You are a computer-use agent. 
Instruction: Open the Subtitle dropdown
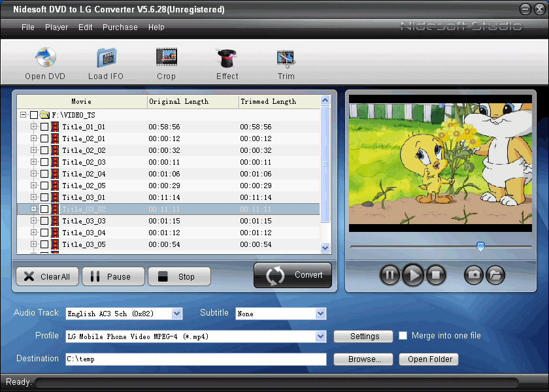tap(320, 314)
